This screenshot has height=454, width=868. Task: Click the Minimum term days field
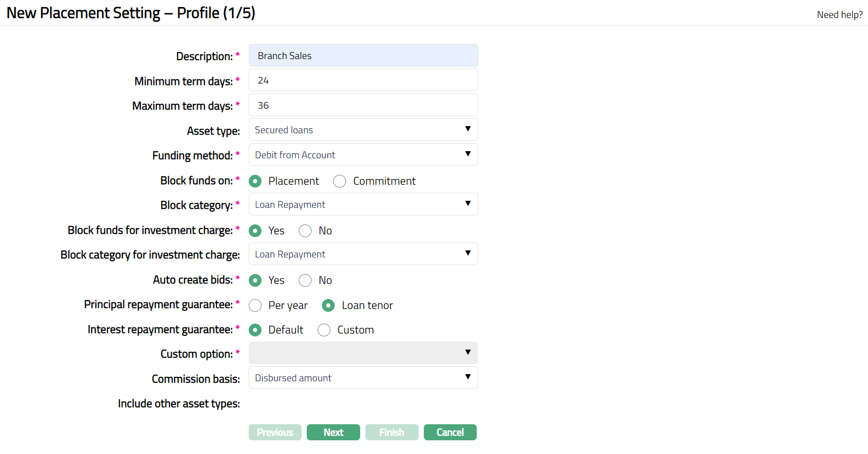pos(363,80)
